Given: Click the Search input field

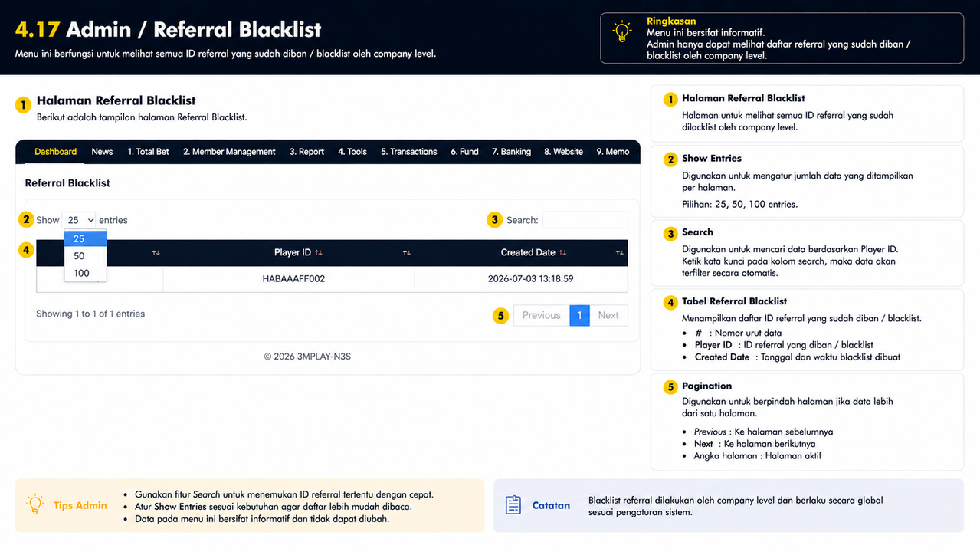Looking at the screenshot, I should [585, 220].
